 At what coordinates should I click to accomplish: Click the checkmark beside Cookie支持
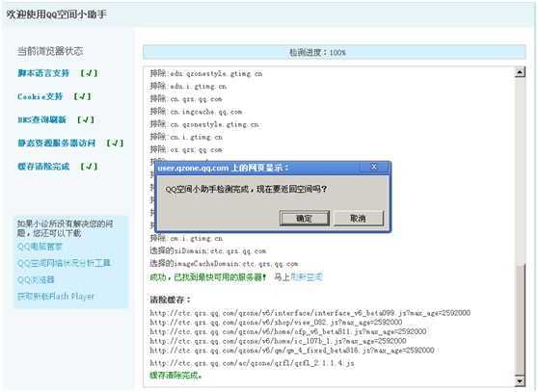click(82, 96)
